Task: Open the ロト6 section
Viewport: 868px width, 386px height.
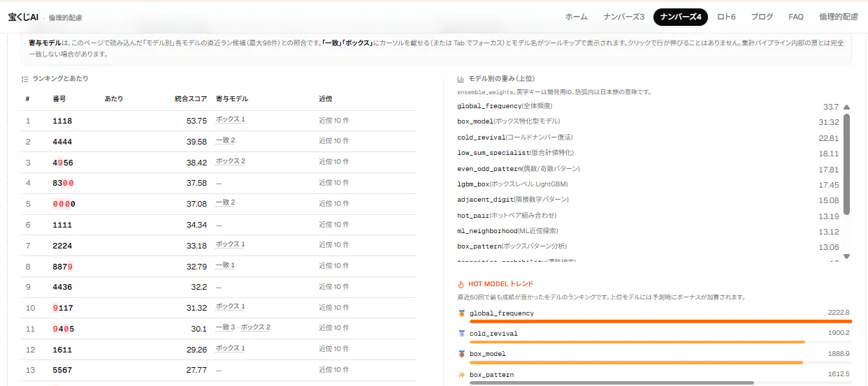Action: pyautogui.click(x=727, y=17)
